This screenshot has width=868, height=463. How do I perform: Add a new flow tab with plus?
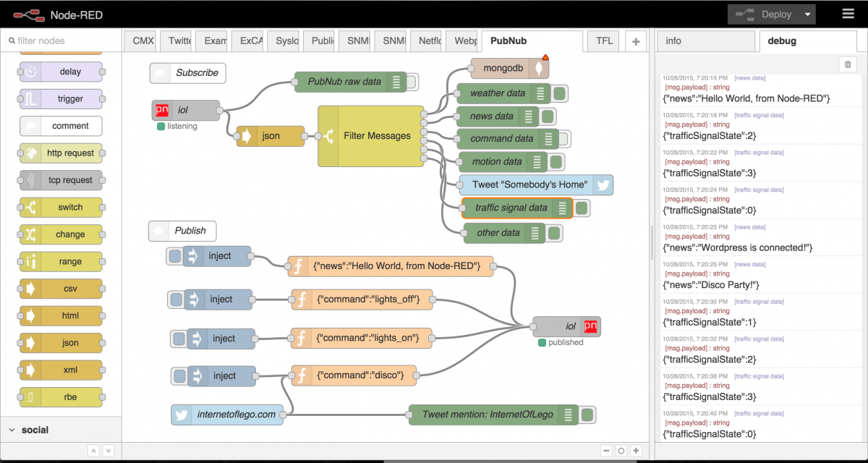click(x=636, y=41)
